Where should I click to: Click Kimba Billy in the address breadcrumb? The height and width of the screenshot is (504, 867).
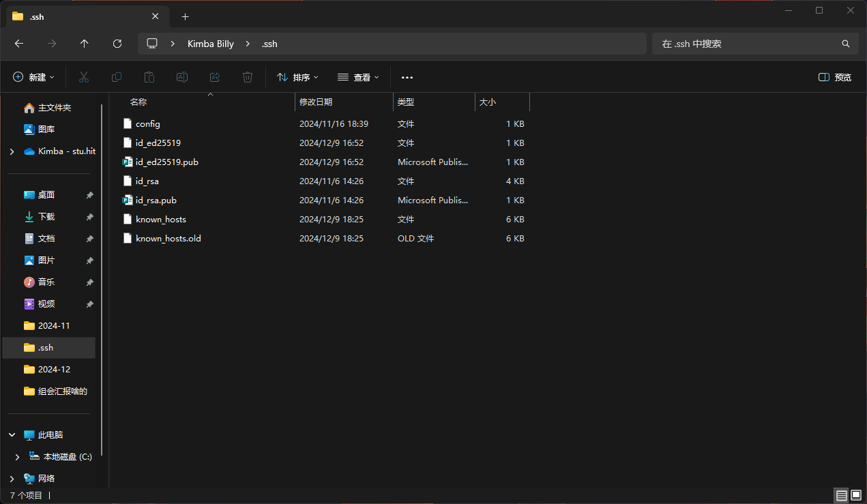(x=211, y=44)
